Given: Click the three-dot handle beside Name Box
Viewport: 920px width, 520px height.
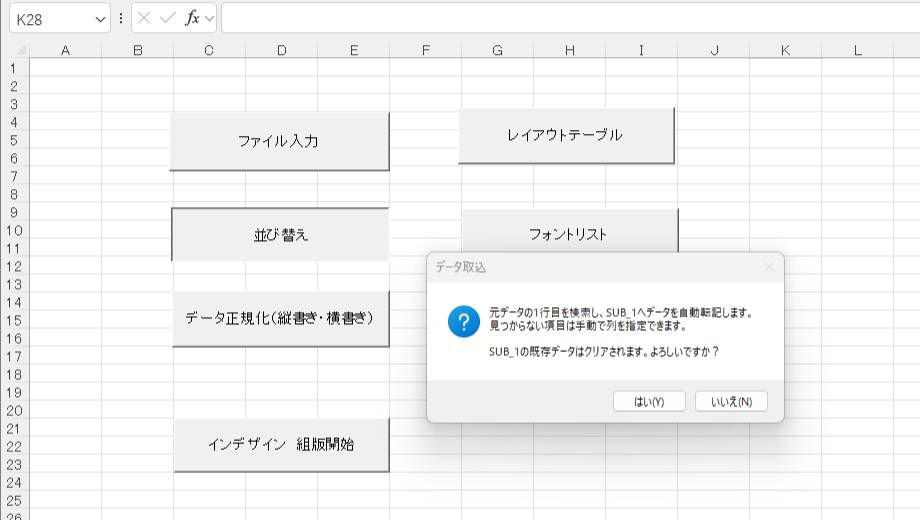Looking at the screenshot, I should 121,18.
